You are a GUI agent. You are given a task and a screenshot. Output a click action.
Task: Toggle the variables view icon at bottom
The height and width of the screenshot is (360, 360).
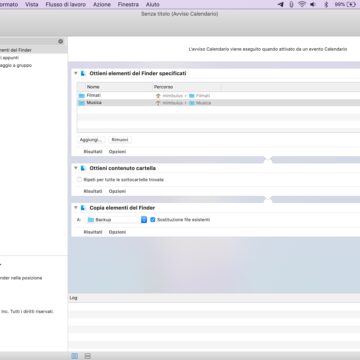(87, 356)
